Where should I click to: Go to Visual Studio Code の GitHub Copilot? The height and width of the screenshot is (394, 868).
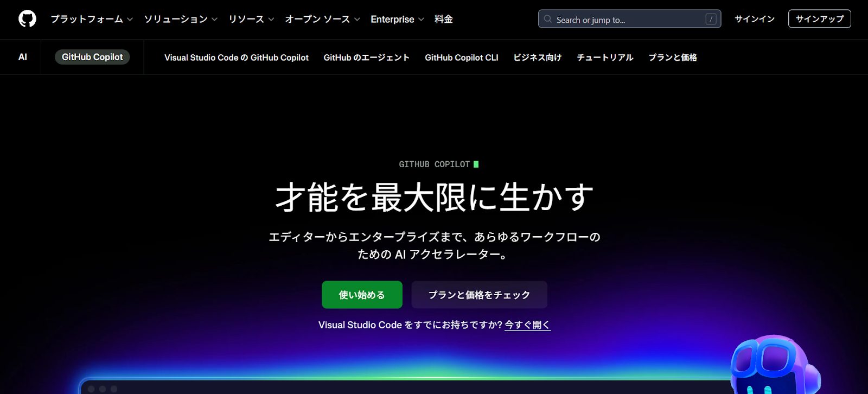point(237,58)
